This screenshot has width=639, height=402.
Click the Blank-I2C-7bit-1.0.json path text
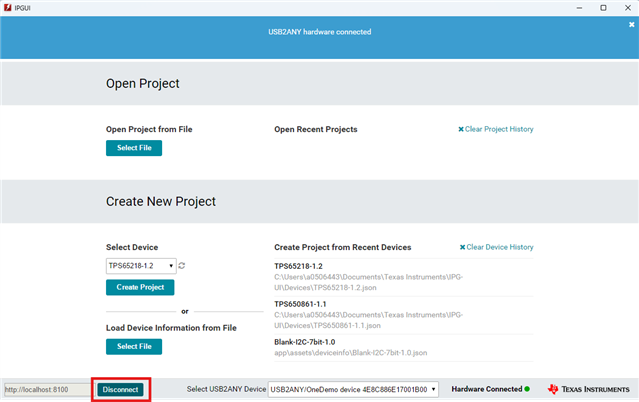tap(350, 353)
